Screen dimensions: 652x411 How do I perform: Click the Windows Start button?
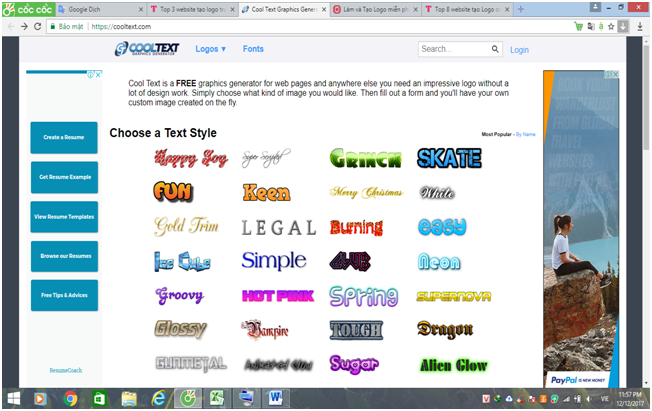tap(12, 398)
